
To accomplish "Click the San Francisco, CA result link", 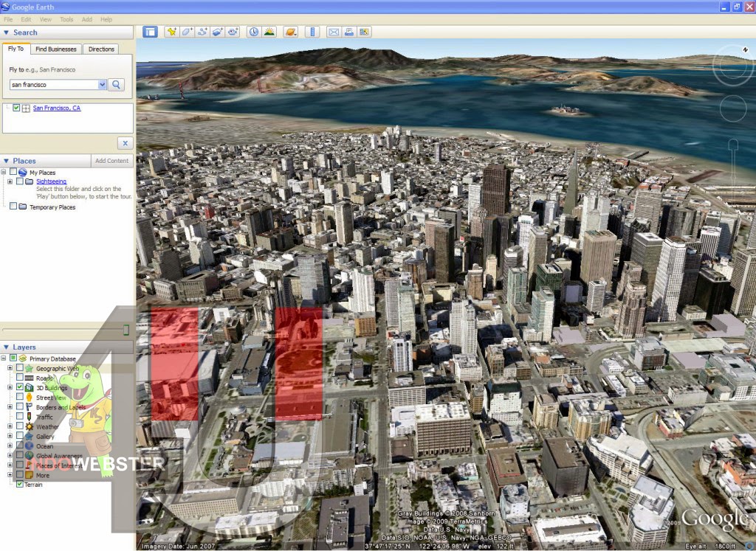I will [57, 108].
